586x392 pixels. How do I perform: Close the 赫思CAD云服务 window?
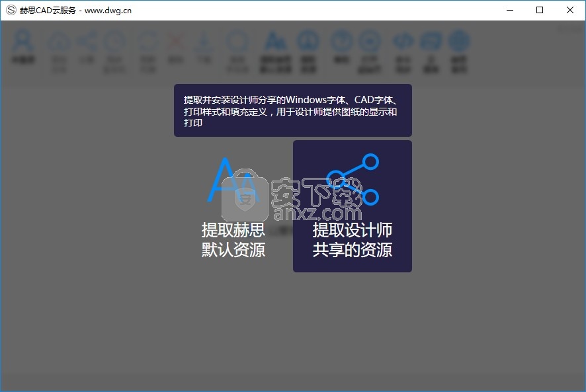570,10
